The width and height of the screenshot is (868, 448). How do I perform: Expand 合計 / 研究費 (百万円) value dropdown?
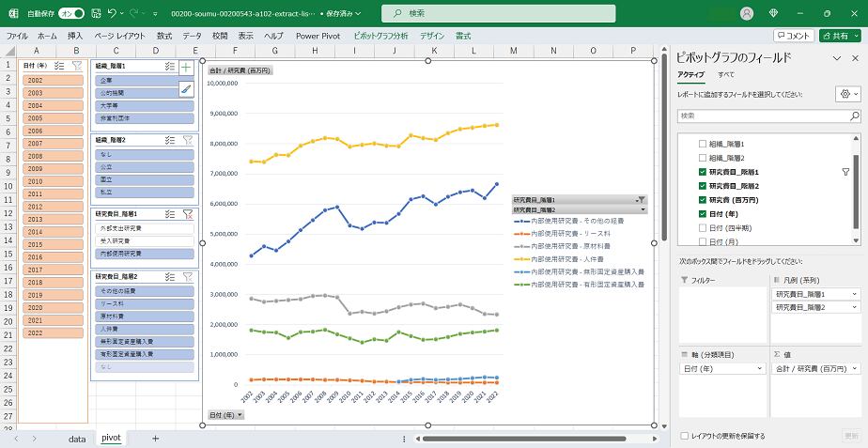coord(853,371)
